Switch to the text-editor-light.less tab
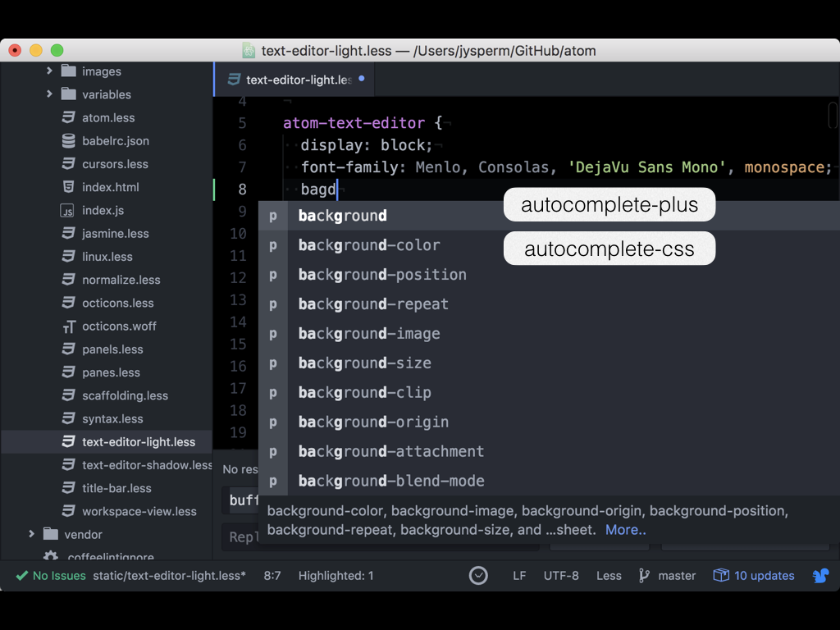The width and height of the screenshot is (840, 630). click(x=294, y=80)
